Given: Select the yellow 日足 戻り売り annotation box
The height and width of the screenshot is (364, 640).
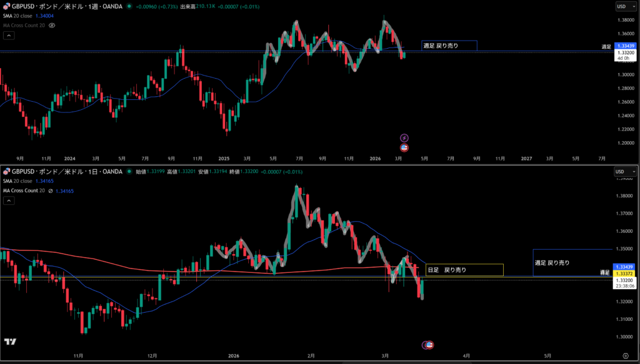Looking at the screenshot, I should (x=464, y=270).
